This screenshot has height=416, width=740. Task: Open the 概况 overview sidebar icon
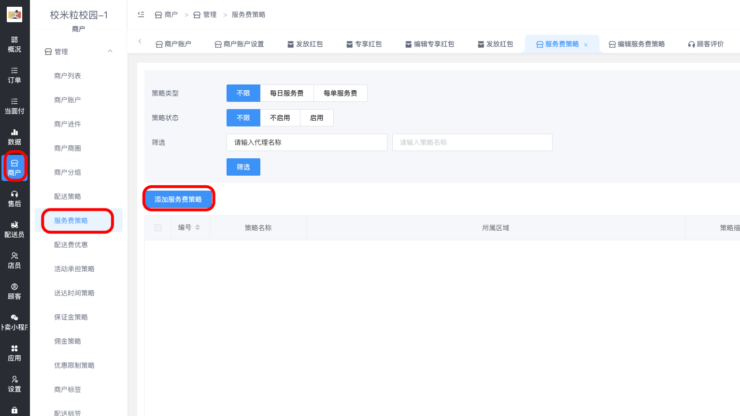14,43
